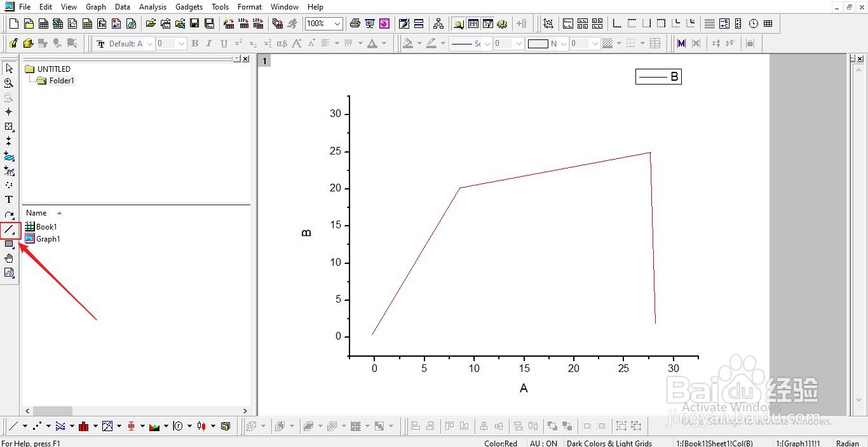The height and width of the screenshot is (447, 868).
Task: Click the New Project icon
Action: [15, 24]
